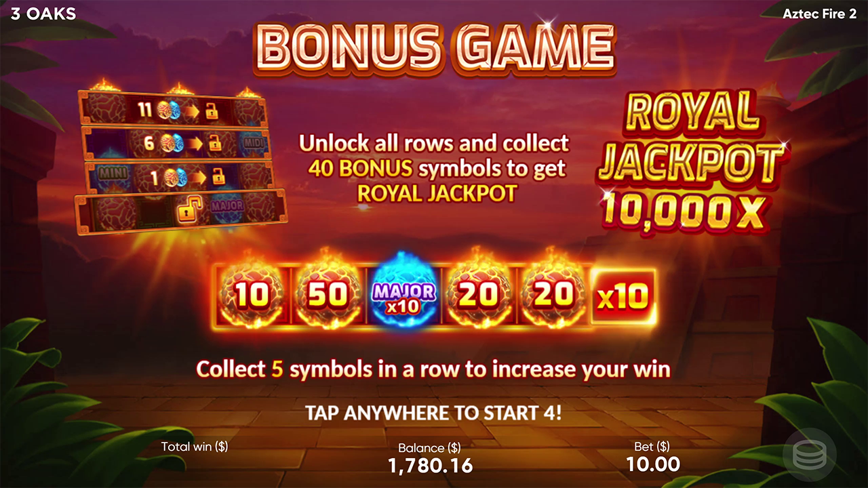The width and height of the screenshot is (868, 488).
Task: Click the Bet value 10.00
Action: point(654,464)
